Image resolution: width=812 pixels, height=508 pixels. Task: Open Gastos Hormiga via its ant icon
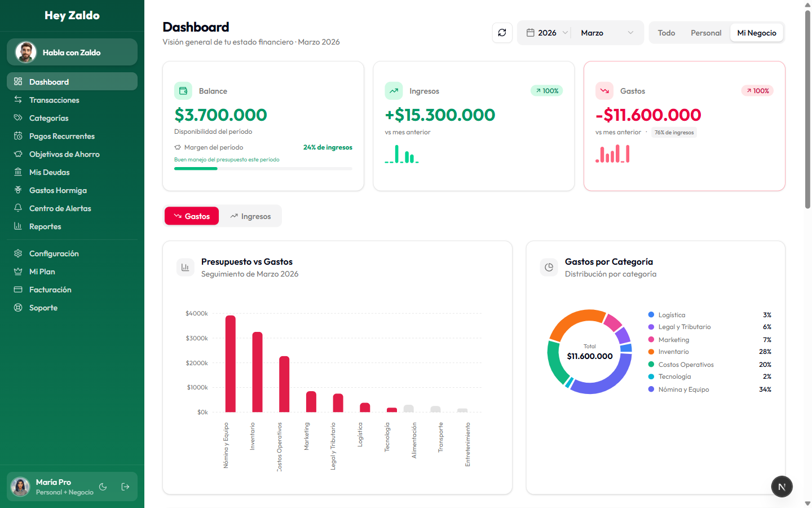[19, 190]
